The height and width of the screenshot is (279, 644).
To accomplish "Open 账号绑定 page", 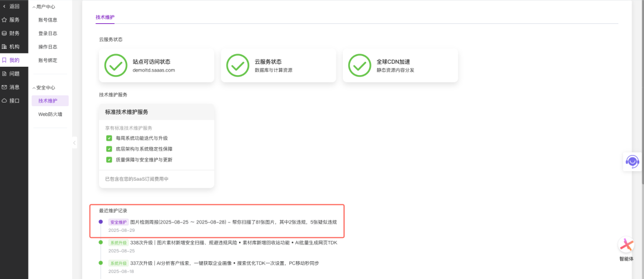I will pos(48,60).
